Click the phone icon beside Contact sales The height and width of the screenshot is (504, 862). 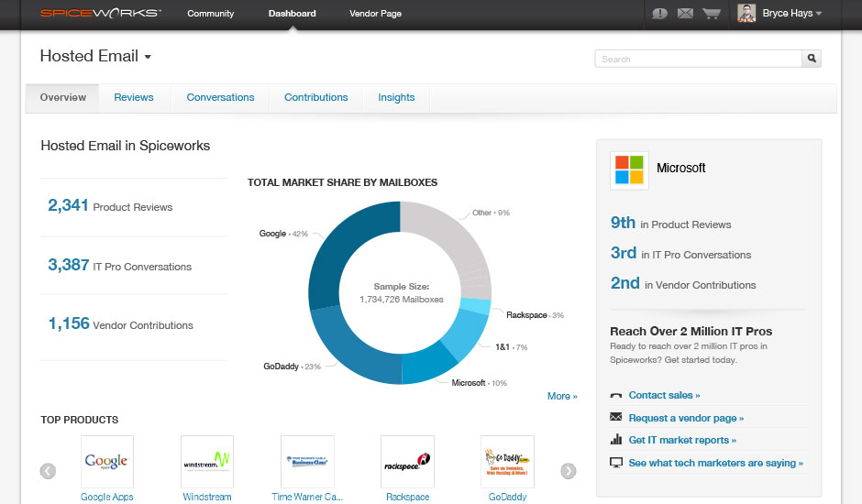(x=615, y=395)
